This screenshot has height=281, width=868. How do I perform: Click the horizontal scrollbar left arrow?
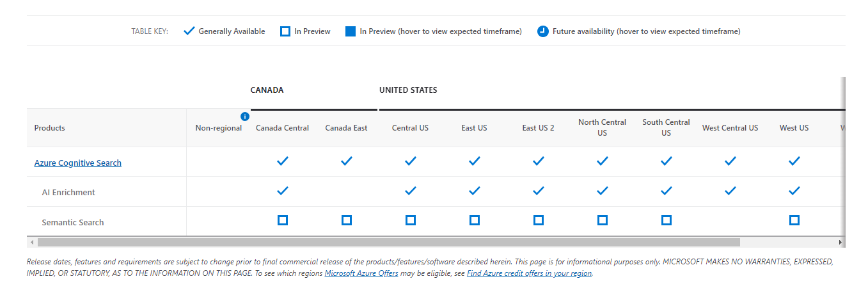pos(32,243)
